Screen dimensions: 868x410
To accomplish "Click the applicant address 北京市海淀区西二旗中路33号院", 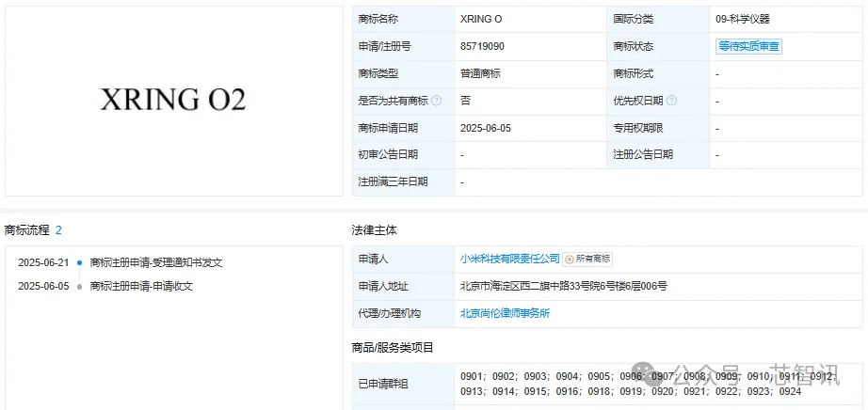I will point(564,287).
